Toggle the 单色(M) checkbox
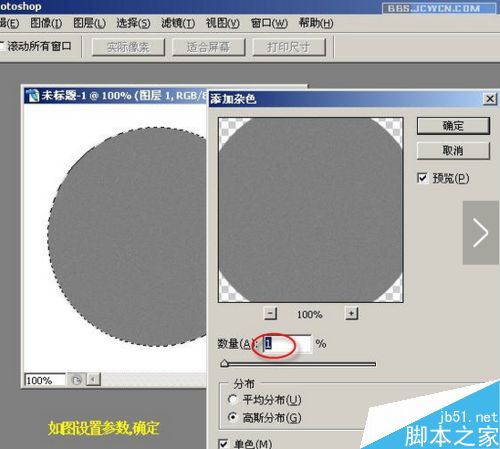Viewport: 500px width, 449px height. click(223, 444)
